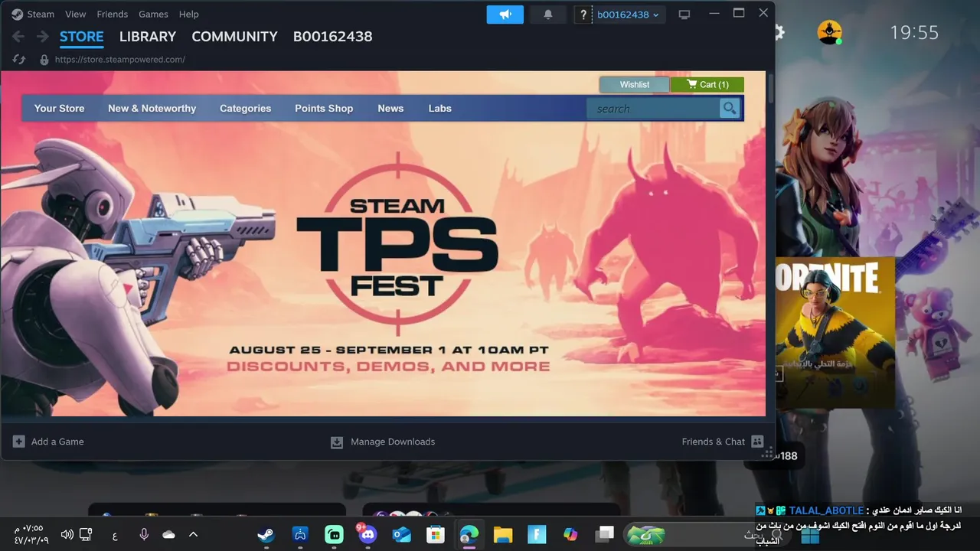Open the settings gear in the background window
The image size is (980, 551).
click(779, 32)
